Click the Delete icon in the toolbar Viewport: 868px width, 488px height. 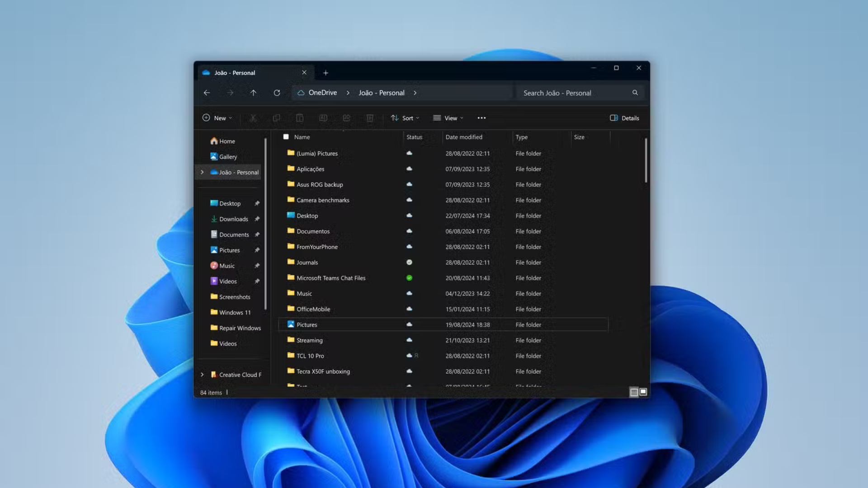pyautogui.click(x=370, y=118)
